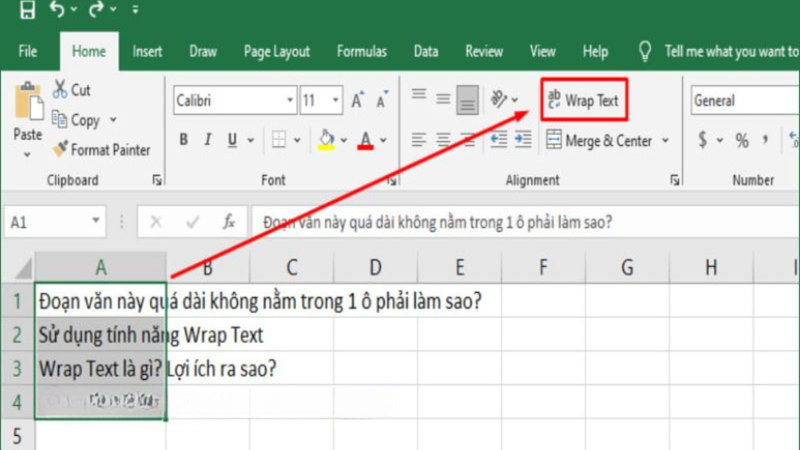Click the Save icon in quick access toolbar

point(27,10)
